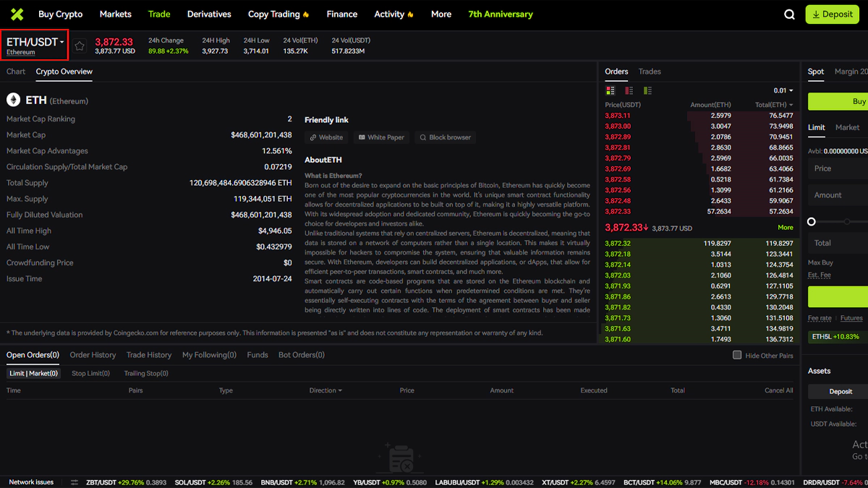Switch to the Trades tab
Screen dimensions: 868x488
click(650, 72)
